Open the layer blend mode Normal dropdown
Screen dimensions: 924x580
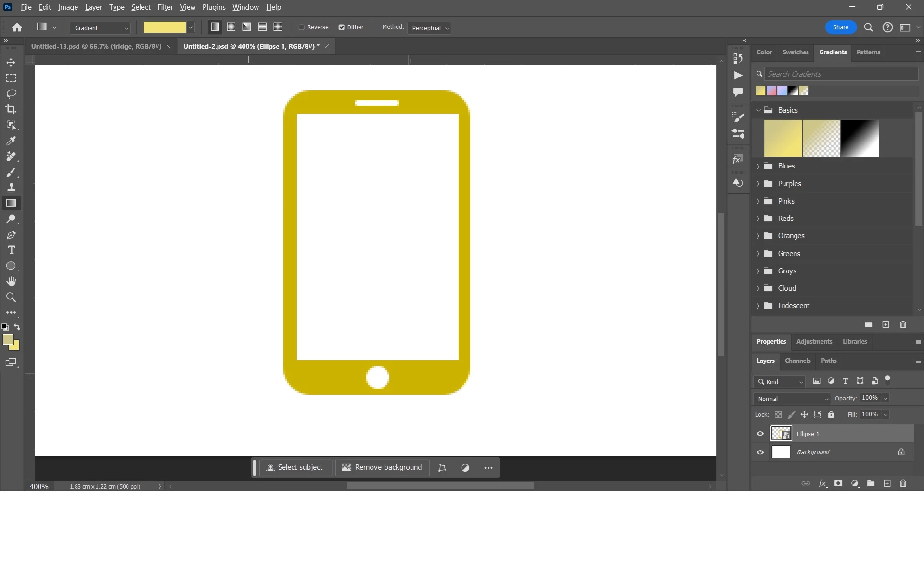(x=792, y=399)
